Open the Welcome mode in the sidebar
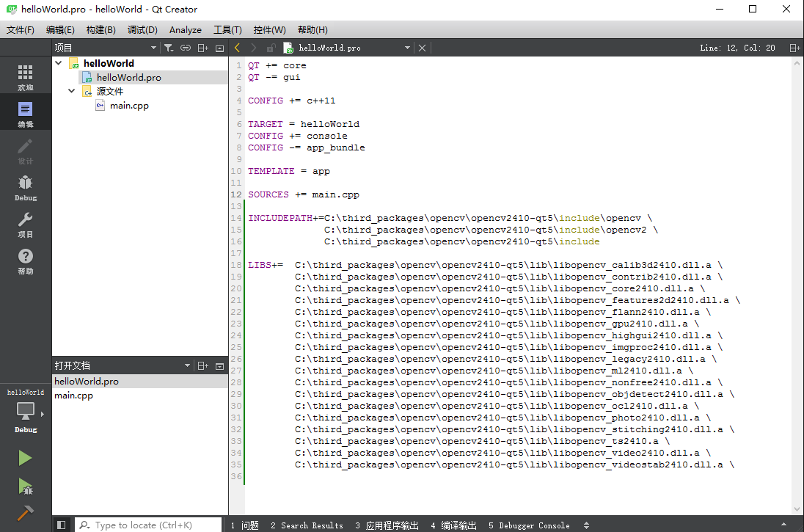Screen dimensions: 804x532 click(x=25, y=77)
